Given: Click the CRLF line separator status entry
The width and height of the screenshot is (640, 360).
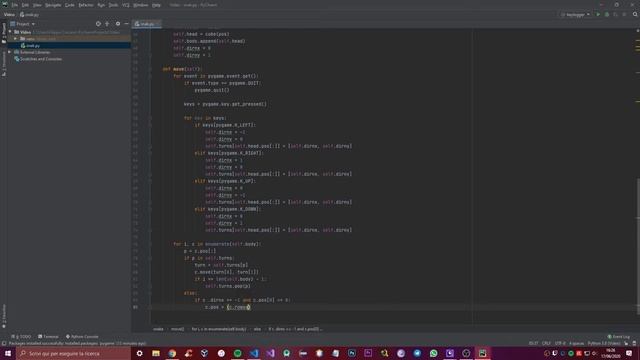Looking at the screenshot, I should [x=546, y=344].
